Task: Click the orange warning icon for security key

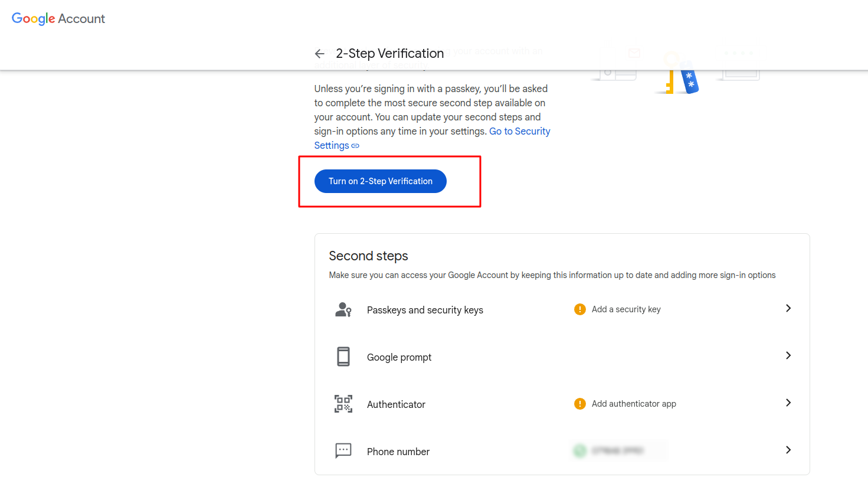Action: point(579,309)
